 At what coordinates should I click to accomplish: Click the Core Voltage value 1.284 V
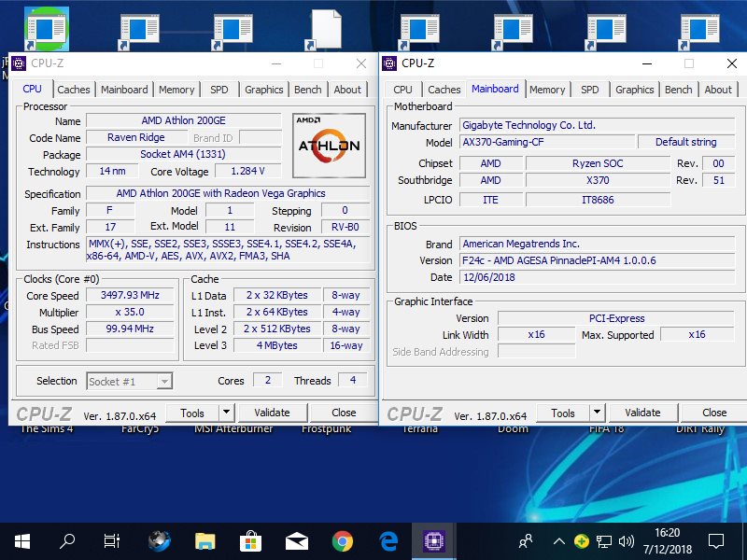tap(247, 171)
